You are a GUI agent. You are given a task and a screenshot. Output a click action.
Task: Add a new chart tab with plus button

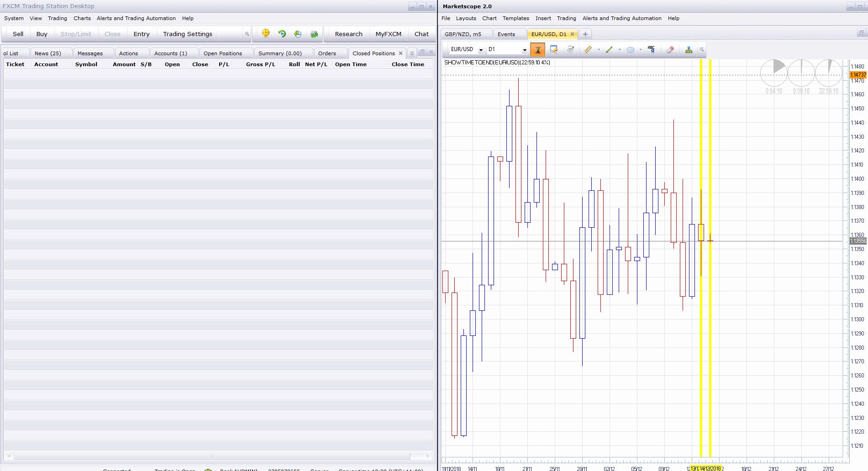[585, 34]
